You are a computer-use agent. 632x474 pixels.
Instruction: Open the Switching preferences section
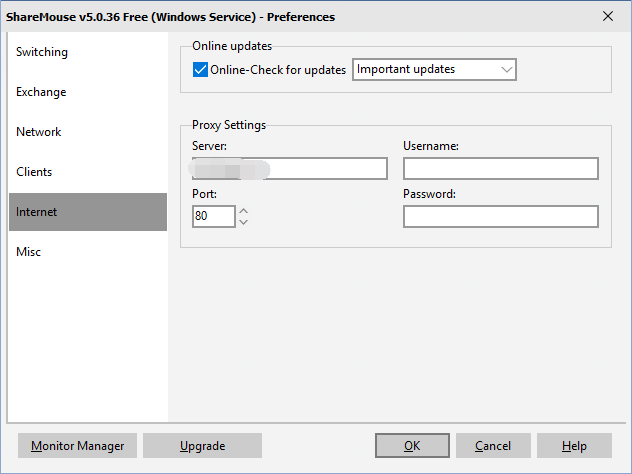click(88, 52)
